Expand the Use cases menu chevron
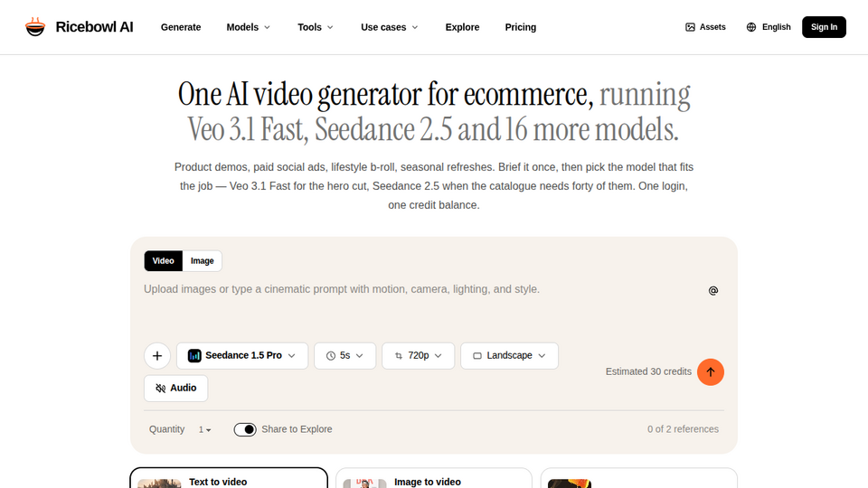Image resolution: width=868 pixels, height=488 pixels. tap(415, 27)
